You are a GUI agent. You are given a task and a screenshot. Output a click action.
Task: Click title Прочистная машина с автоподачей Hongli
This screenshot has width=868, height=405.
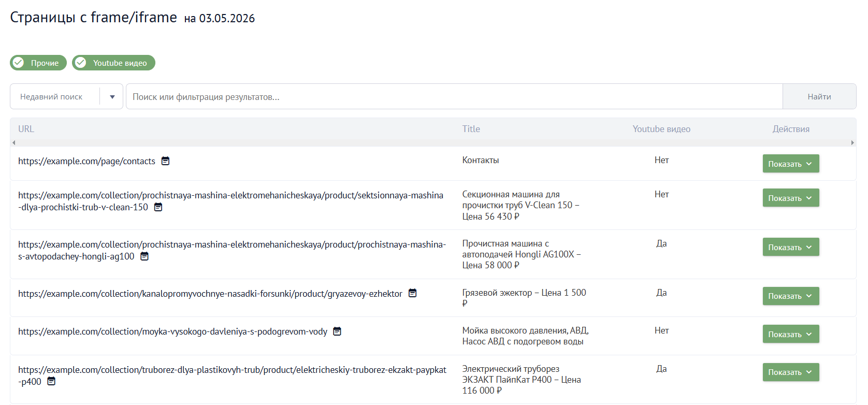522,254
